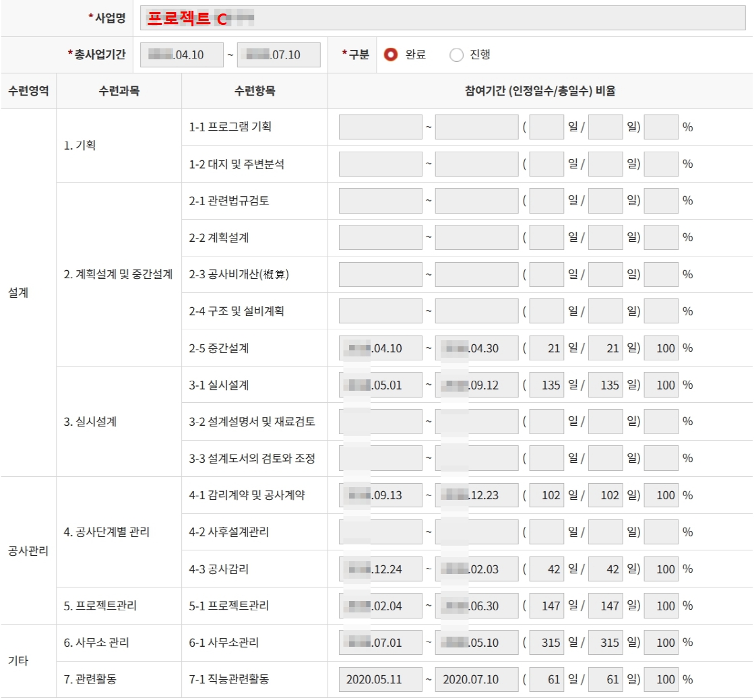Click start date field for 2-1 관련법규검토
The image size is (754, 700).
379,201
